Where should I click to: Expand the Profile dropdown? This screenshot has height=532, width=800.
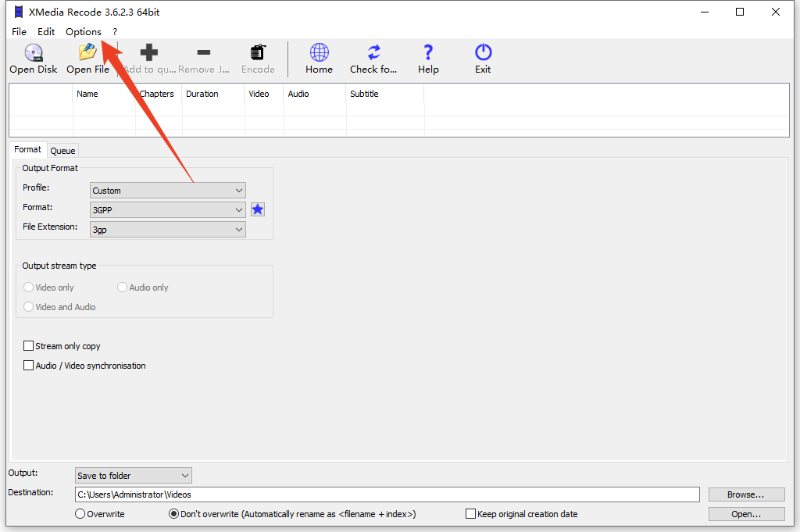pos(167,191)
